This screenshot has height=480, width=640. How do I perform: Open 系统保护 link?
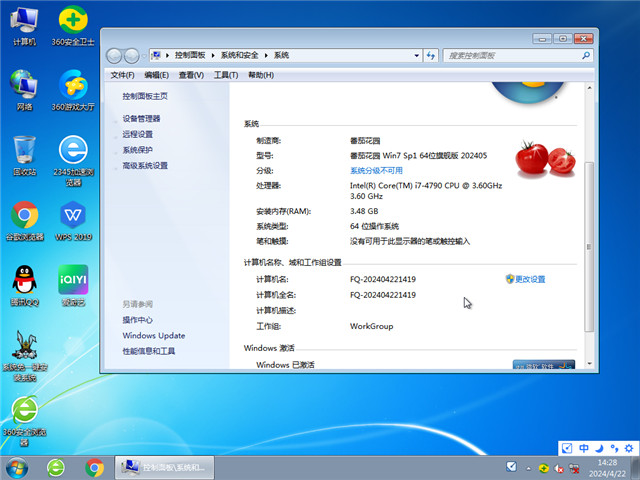coord(138,150)
